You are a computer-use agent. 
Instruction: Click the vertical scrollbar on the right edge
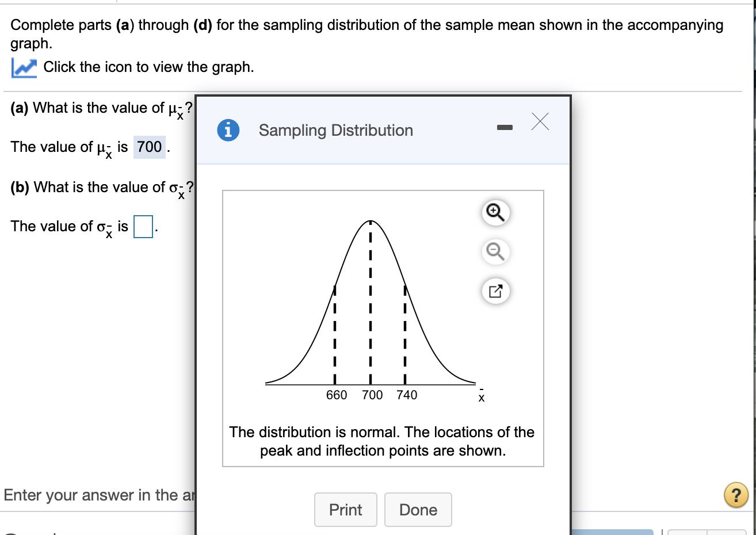[x=753, y=230]
